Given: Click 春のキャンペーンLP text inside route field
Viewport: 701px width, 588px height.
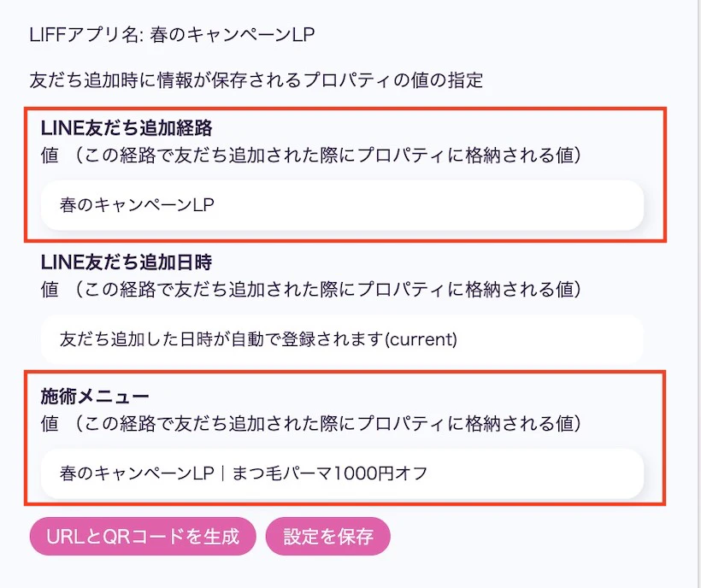Looking at the screenshot, I should (137, 205).
